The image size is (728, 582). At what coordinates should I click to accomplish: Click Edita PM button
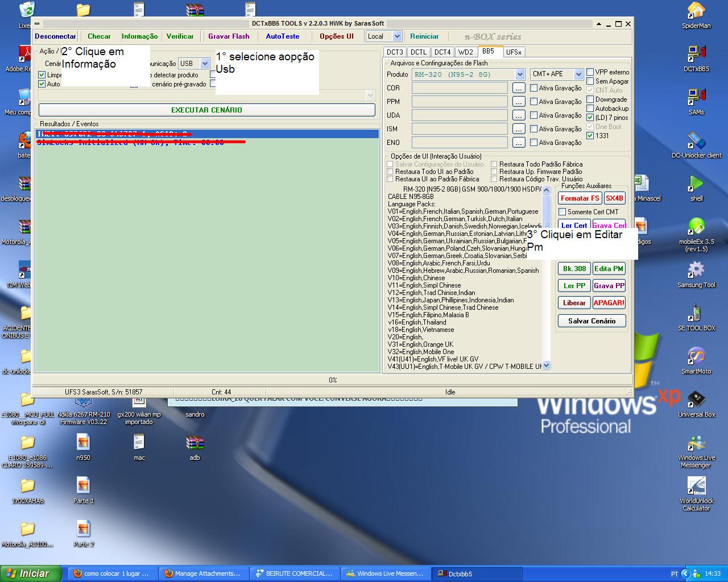(x=609, y=269)
